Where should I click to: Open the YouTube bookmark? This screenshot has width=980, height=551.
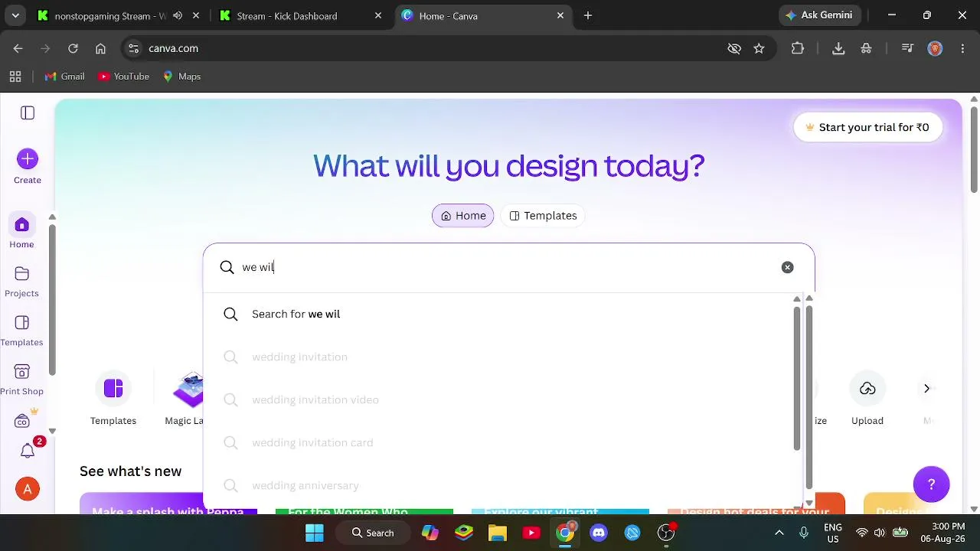pos(123,77)
